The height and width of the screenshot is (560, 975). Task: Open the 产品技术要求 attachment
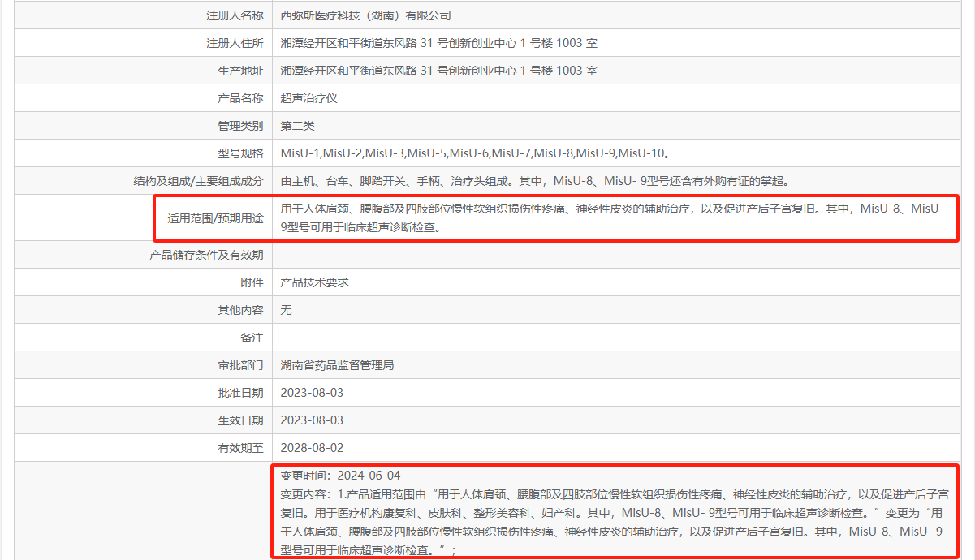[314, 282]
